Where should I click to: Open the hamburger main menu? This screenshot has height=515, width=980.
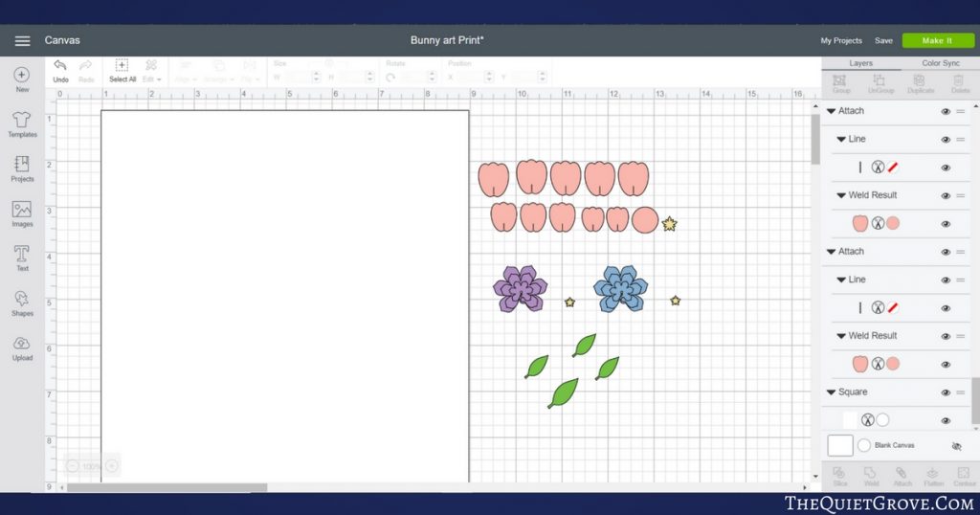(x=23, y=40)
